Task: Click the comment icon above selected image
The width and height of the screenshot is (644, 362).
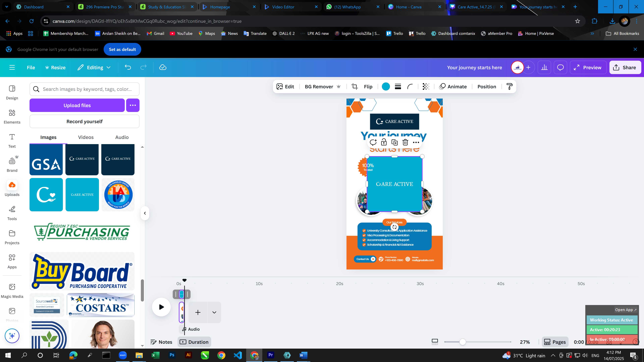Action: click(x=373, y=142)
